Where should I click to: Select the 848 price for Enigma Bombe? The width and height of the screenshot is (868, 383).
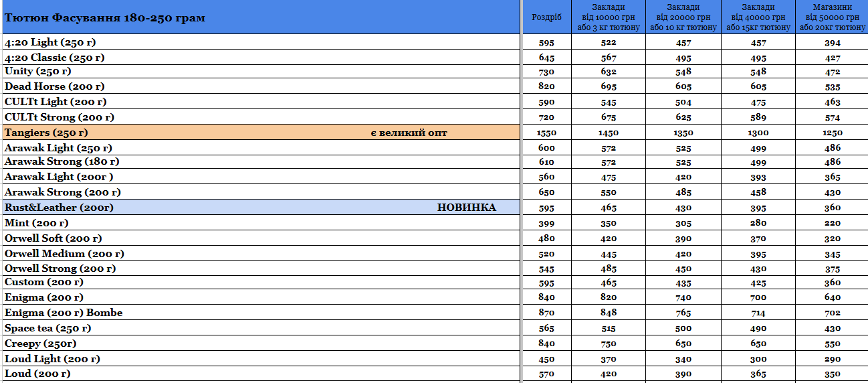[x=609, y=313]
